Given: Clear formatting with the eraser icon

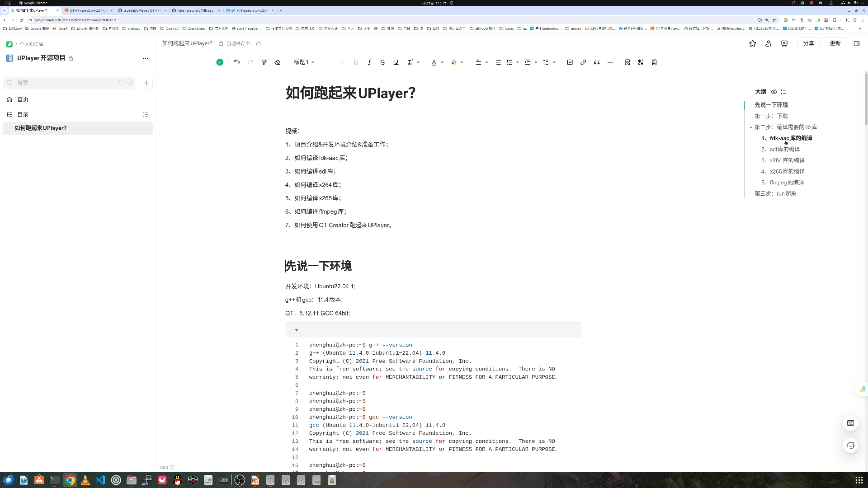Looking at the screenshot, I should click(278, 62).
